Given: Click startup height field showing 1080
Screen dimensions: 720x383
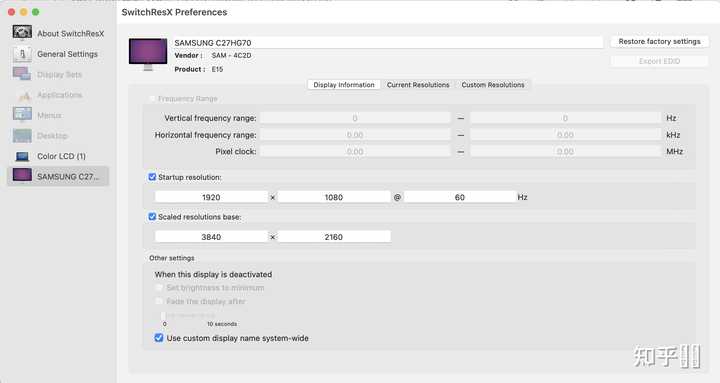Looking at the screenshot, I should [x=334, y=197].
